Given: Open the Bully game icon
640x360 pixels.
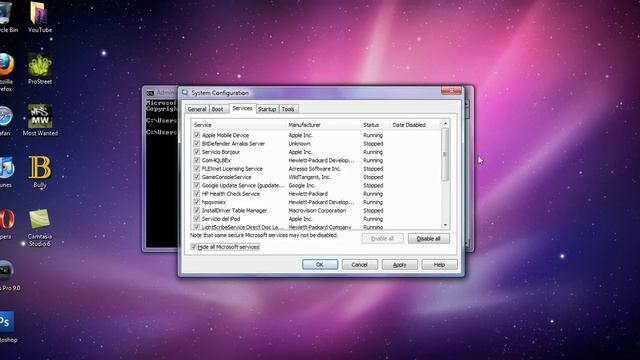Looking at the screenshot, I should 40,171.
